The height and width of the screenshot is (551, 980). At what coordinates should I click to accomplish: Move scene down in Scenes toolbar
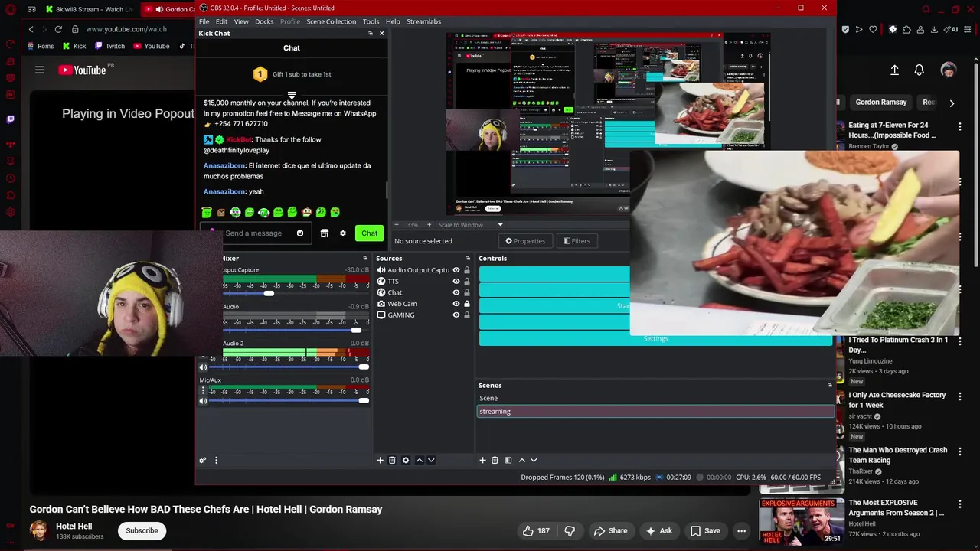[x=534, y=460]
